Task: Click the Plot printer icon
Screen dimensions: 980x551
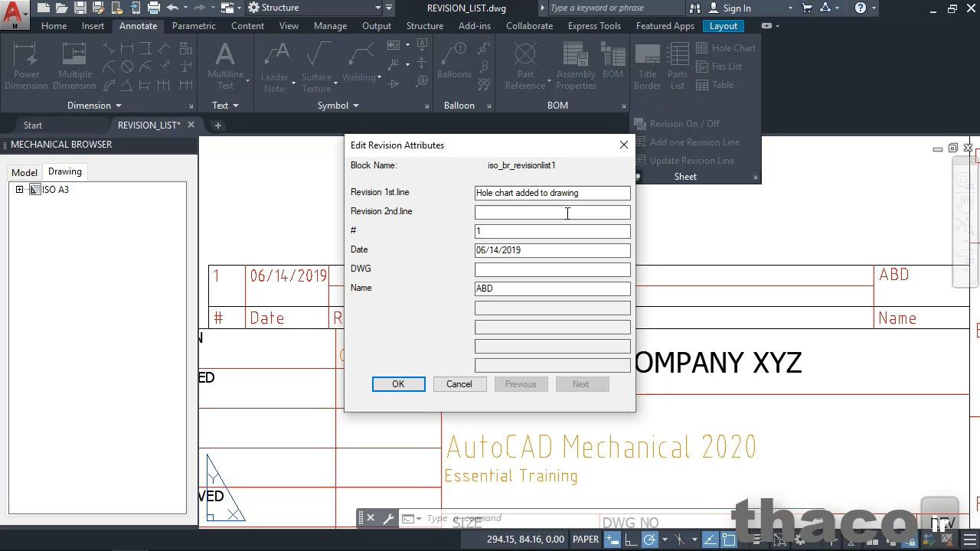Action: coord(154,8)
